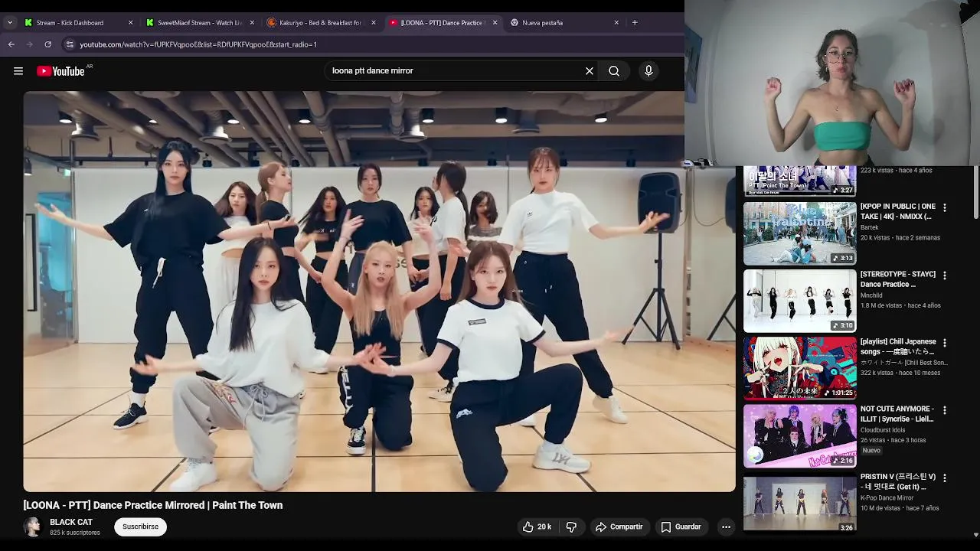Close the Nueva pestaña tab
The width and height of the screenshot is (980, 551).
pyautogui.click(x=616, y=23)
